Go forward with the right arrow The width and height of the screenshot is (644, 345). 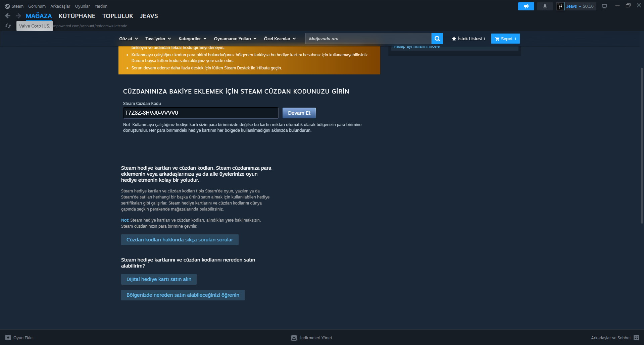click(18, 16)
